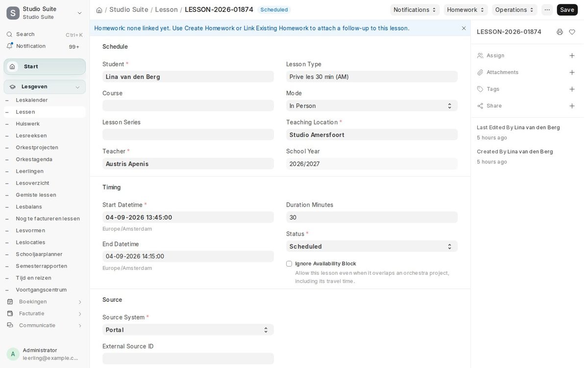Click the Tags label icon
588x368 pixels.
[480, 89]
